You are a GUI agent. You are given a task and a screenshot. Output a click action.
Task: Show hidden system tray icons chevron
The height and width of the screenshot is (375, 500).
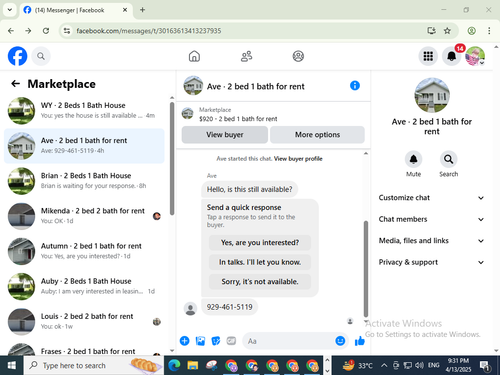[x=384, y=366]
